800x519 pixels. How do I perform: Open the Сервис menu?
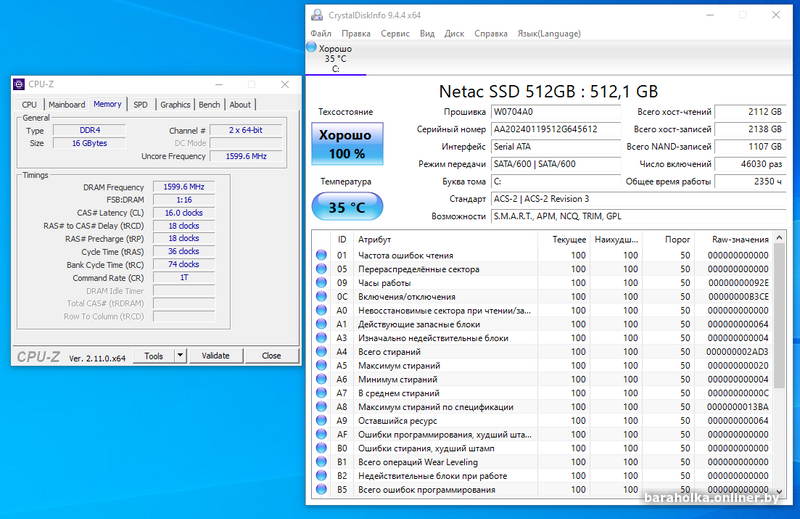click(395, 34)
